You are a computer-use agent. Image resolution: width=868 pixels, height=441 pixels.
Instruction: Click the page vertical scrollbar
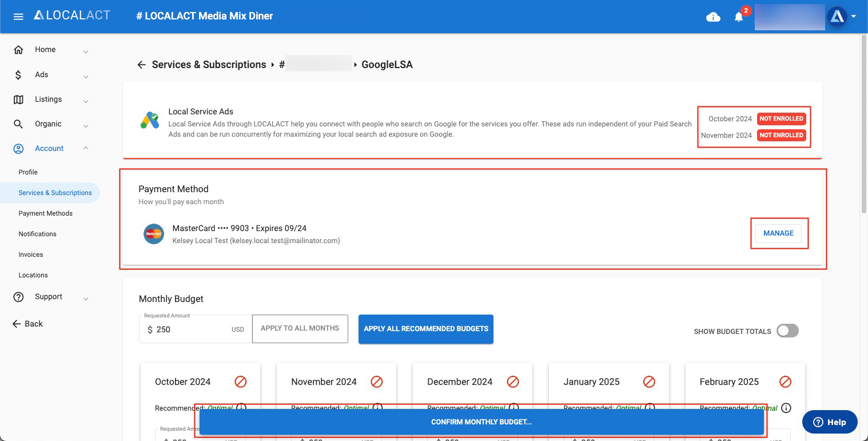point(864,124)
